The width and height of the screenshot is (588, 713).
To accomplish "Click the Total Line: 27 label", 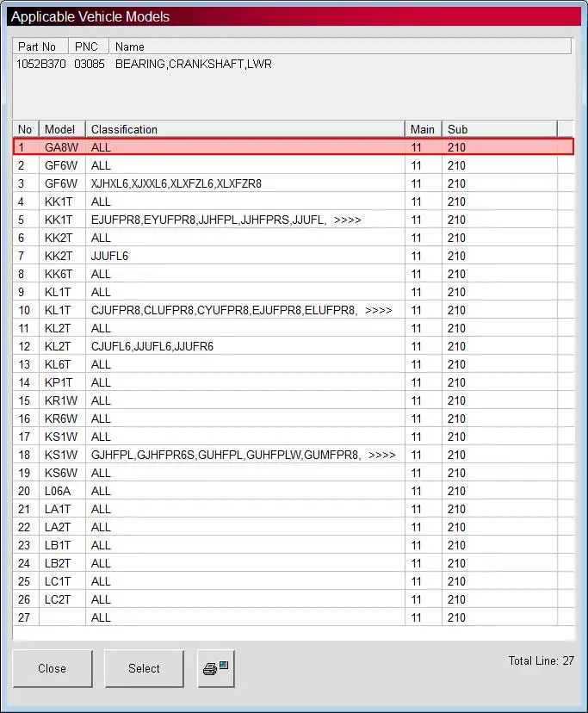I will tap(542, 660).
